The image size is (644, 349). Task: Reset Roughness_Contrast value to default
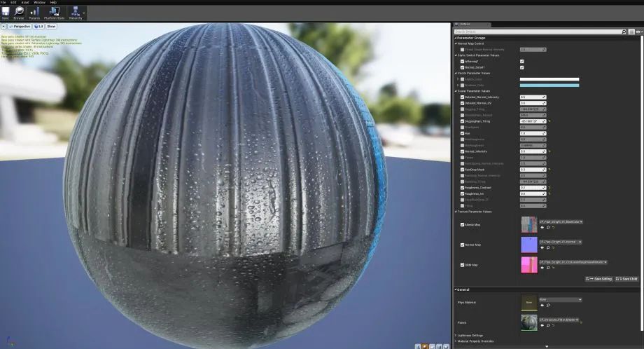click(549, 187)
